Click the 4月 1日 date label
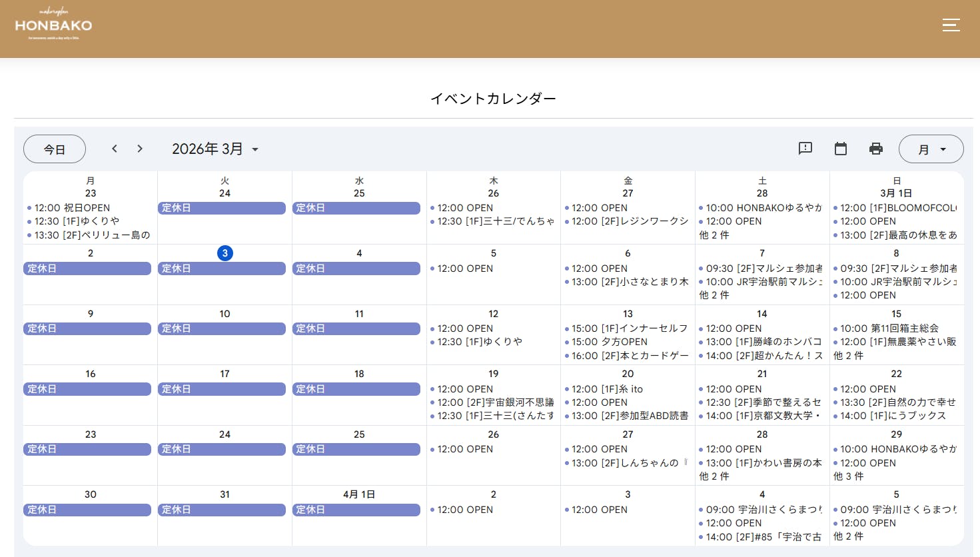 [x=359, y=494]
